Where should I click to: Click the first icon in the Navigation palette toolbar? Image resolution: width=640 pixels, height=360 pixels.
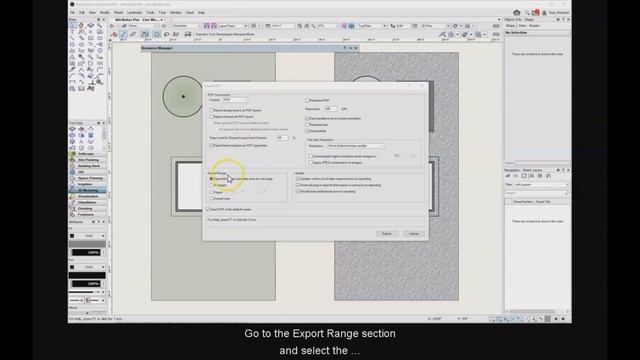508,176
